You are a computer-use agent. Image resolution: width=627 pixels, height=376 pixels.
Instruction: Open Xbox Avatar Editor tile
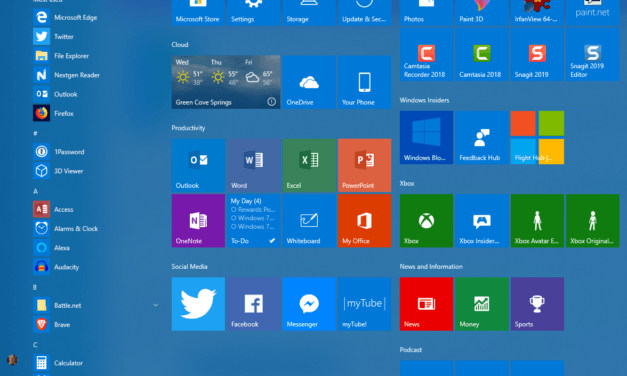click(537, 221)
